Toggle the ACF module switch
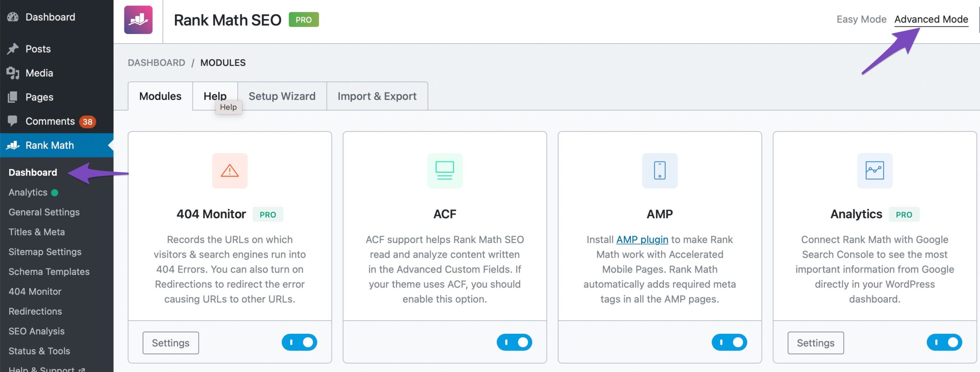The height and width of the screenshot is (372, 980). click(514, 342)
